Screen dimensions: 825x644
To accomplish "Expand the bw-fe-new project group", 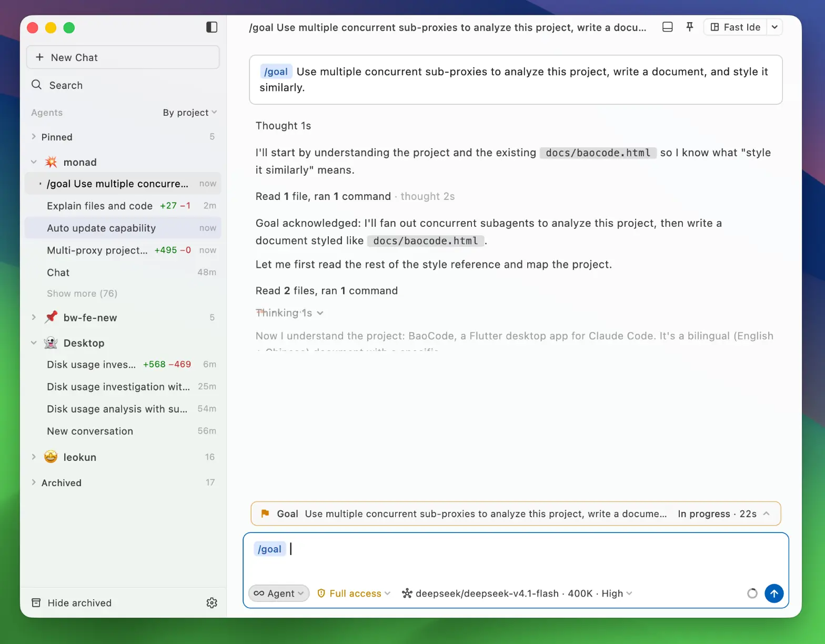I will [x=34, y=317].
